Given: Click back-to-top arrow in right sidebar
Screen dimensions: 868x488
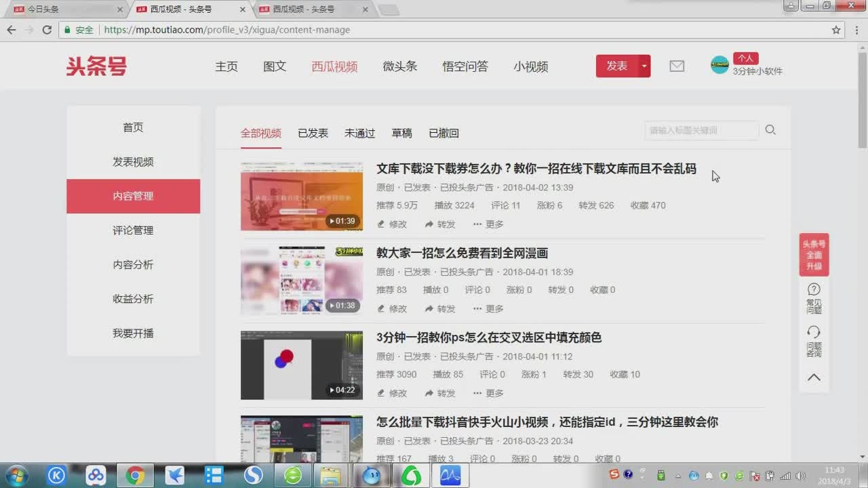Looking at the screenshot, I should pos(814,378).
